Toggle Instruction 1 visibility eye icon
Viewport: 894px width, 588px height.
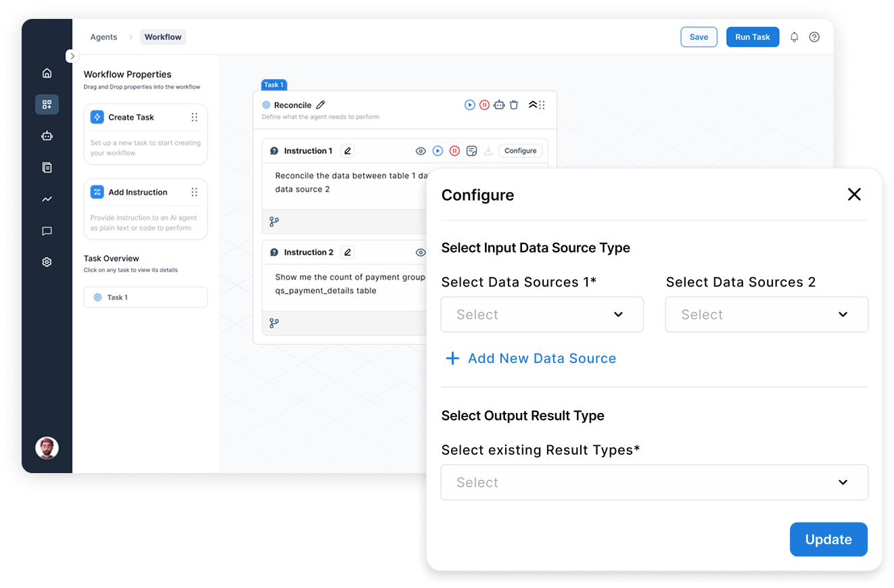[x=421, y=151]
